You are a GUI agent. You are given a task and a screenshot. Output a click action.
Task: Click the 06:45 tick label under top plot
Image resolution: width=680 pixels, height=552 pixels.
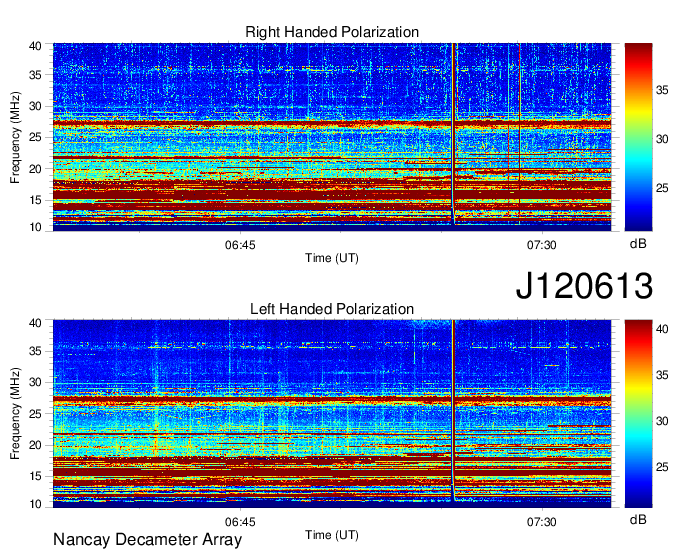pyautogui.click(x=240, y=245)
